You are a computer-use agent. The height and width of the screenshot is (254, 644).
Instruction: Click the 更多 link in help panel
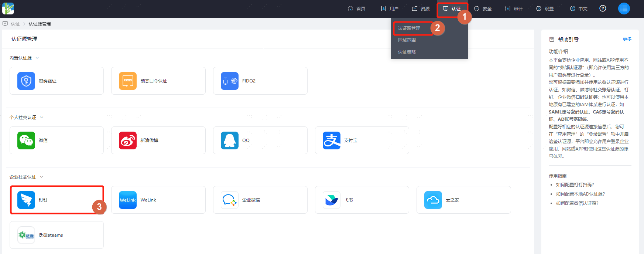point(627,39)
